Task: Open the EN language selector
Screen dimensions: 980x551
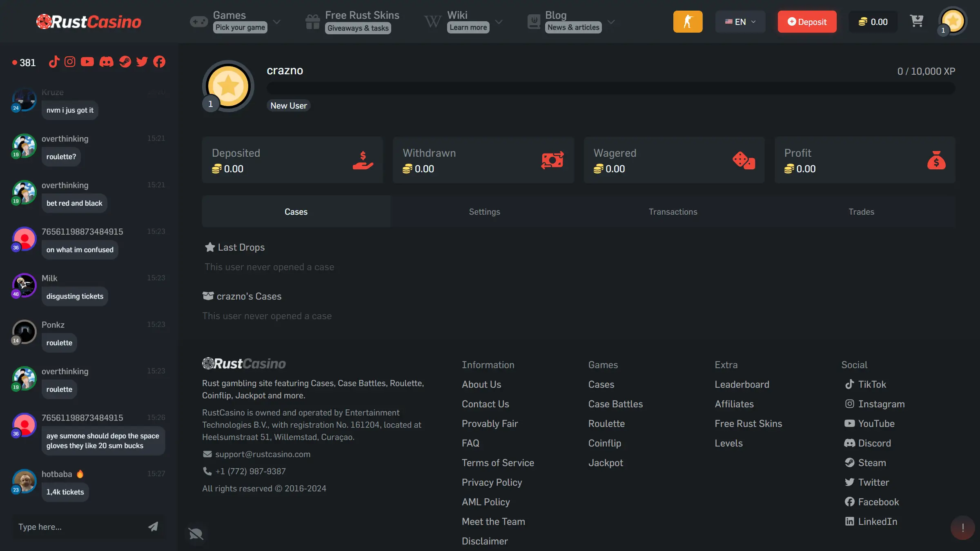Action: coord(740,22)
